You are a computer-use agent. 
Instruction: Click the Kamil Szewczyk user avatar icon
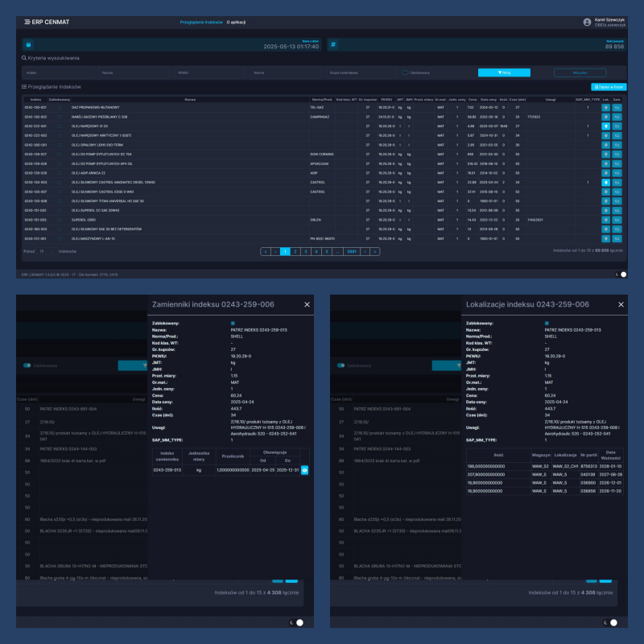(587, 22)
